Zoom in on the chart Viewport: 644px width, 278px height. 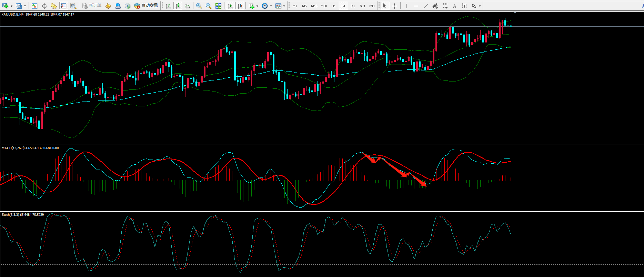pyautogui.click(x=199, y=6)
